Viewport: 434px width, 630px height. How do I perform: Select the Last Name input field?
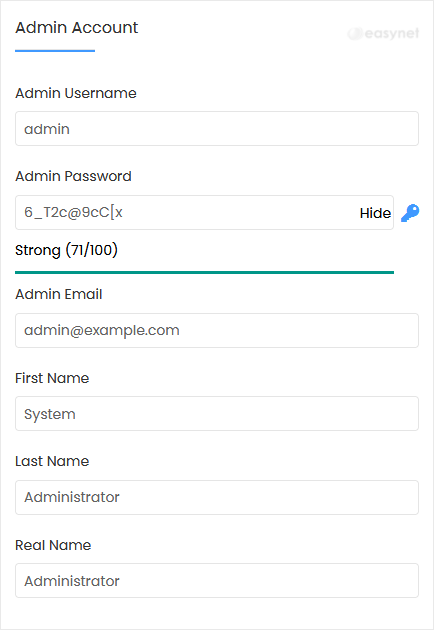[x=217, y=497]
